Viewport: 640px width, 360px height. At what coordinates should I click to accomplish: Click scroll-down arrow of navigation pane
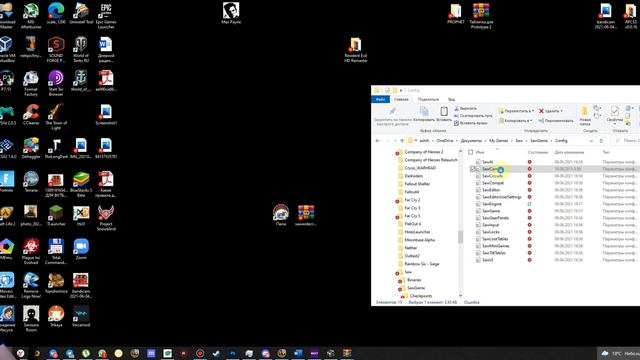pyautogui.click(x=460, y=296)
